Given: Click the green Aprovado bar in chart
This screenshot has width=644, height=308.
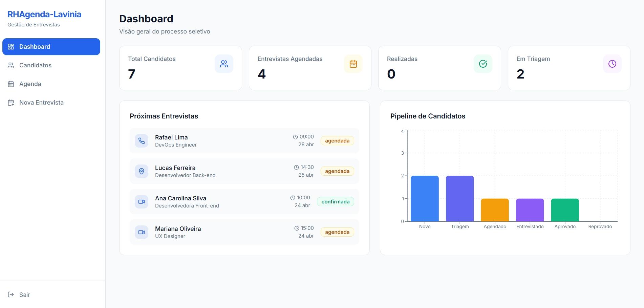Looking at the screenshot, I should 565,210.
